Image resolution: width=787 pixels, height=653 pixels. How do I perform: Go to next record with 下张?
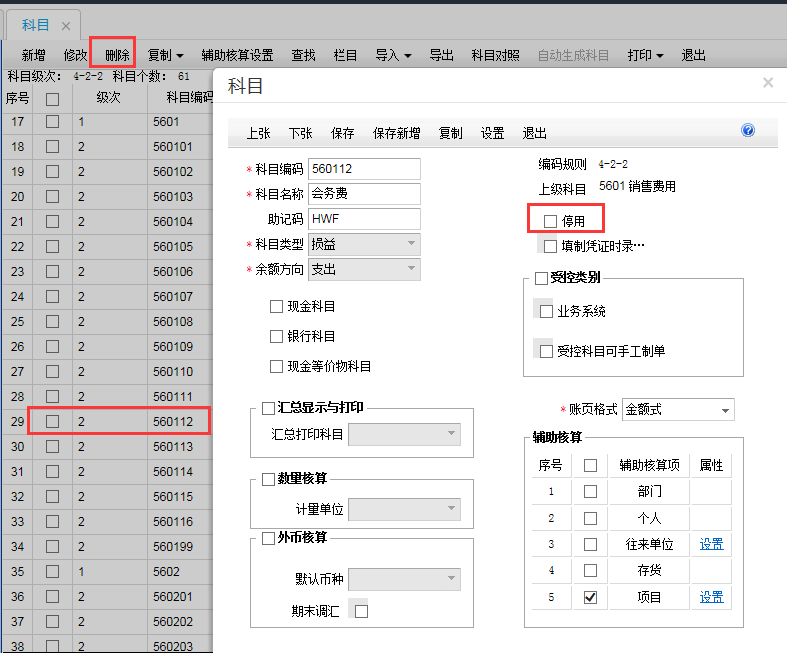pyautogui.click(x=300, y=133)
